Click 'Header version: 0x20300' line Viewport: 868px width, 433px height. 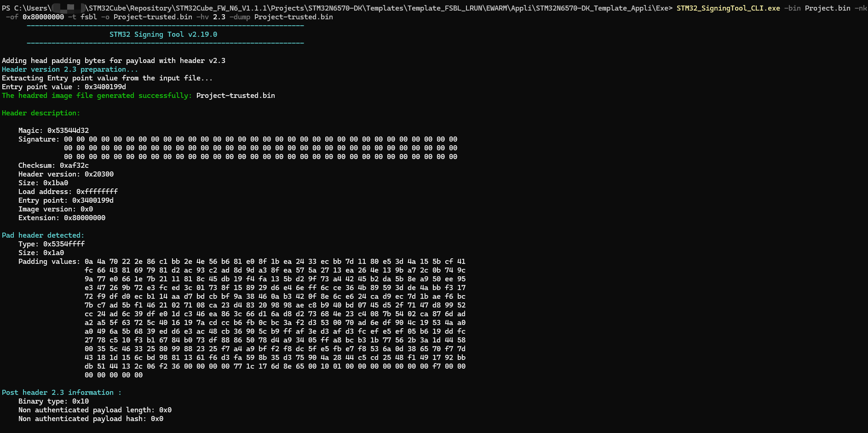[66, 174]
